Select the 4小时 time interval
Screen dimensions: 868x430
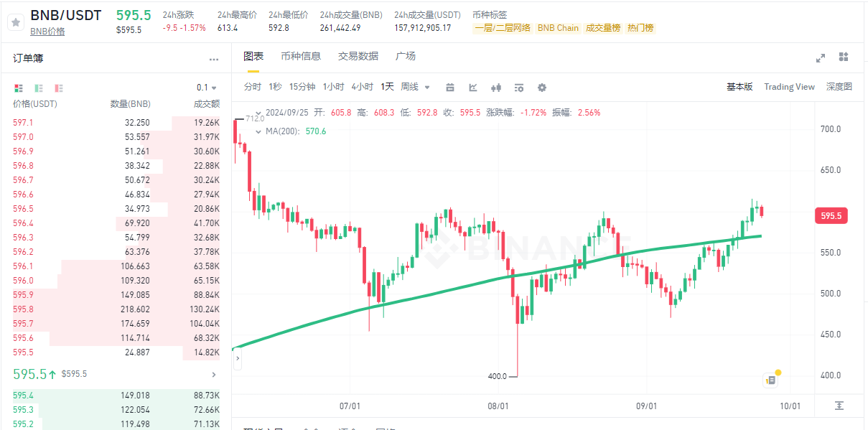[362, 87]
